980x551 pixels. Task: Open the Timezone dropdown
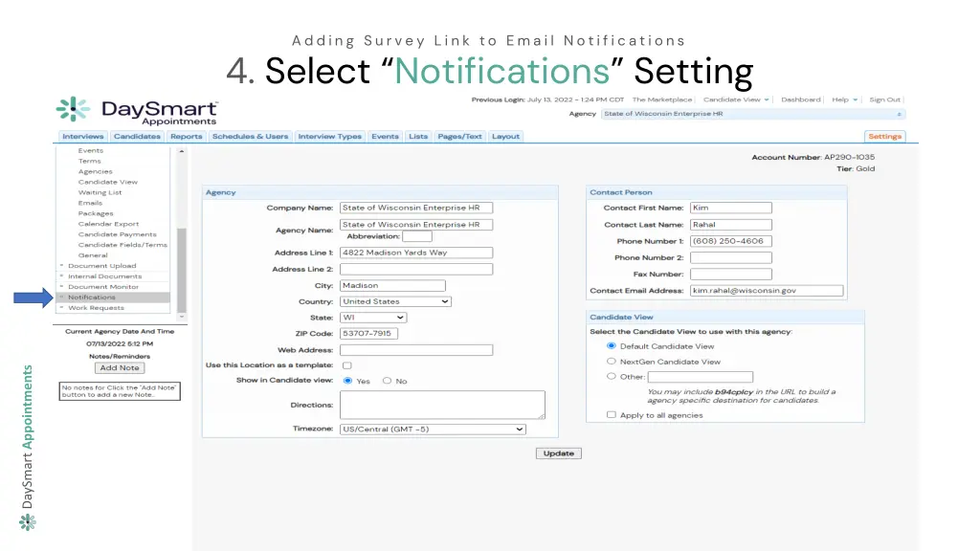tap(433, 430)
